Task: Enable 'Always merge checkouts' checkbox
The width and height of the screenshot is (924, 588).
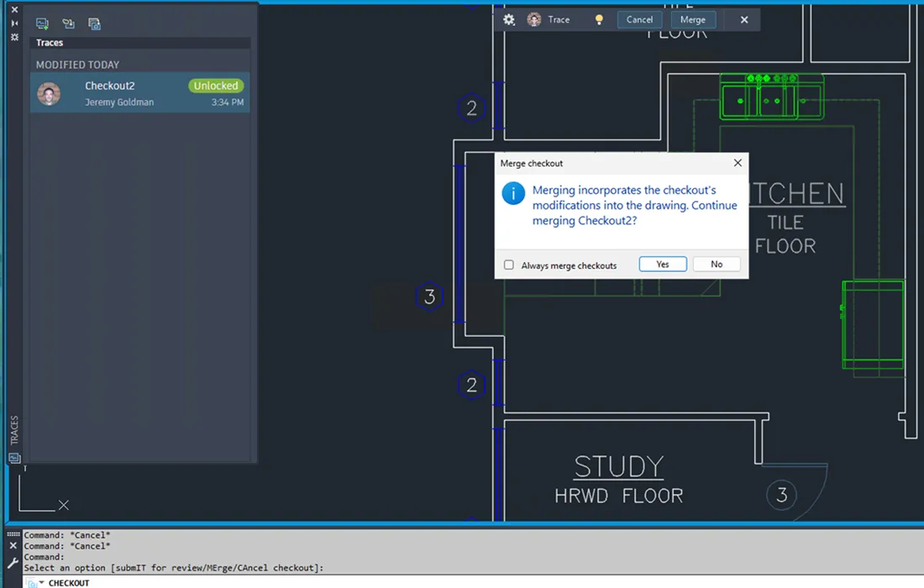Action: [509, 265]
